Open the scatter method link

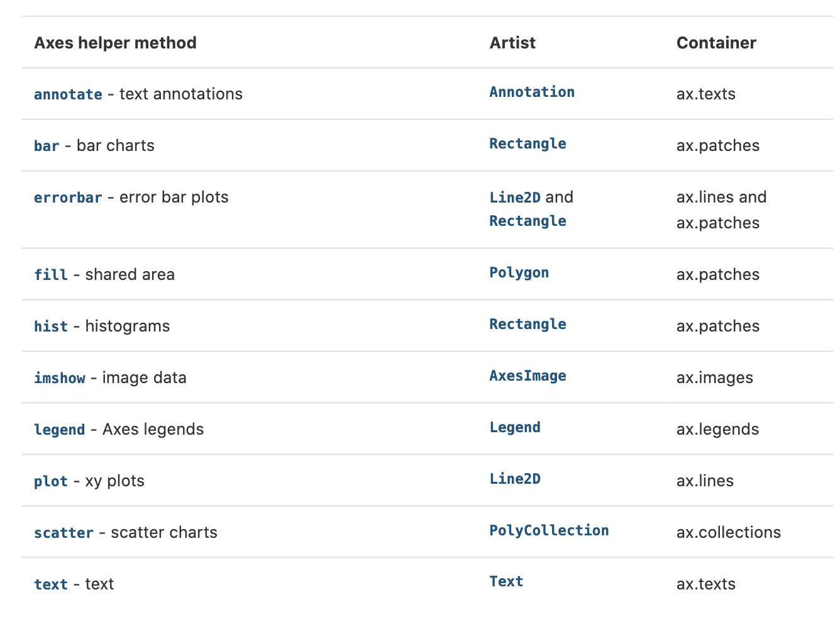point(64,533)
